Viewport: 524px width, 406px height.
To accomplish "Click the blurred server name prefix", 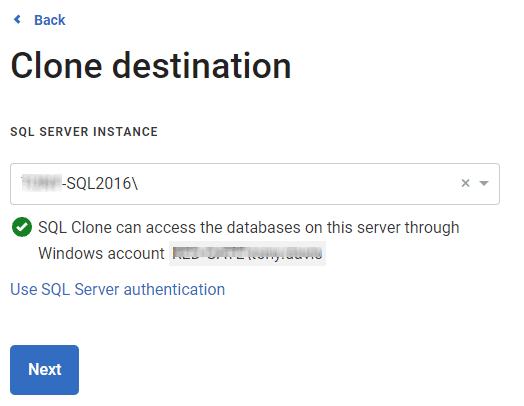I will click(41, 183).
